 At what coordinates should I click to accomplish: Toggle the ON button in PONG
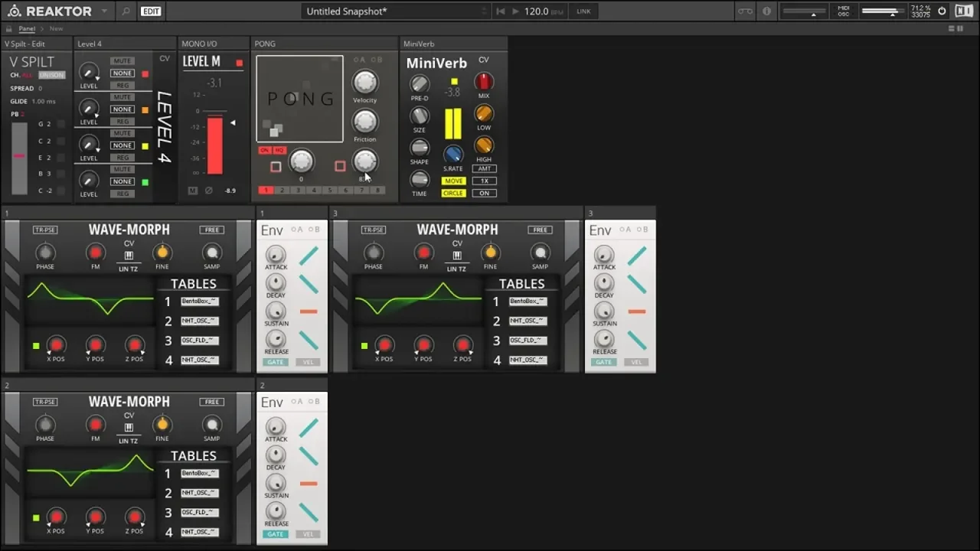coord(265,150)
